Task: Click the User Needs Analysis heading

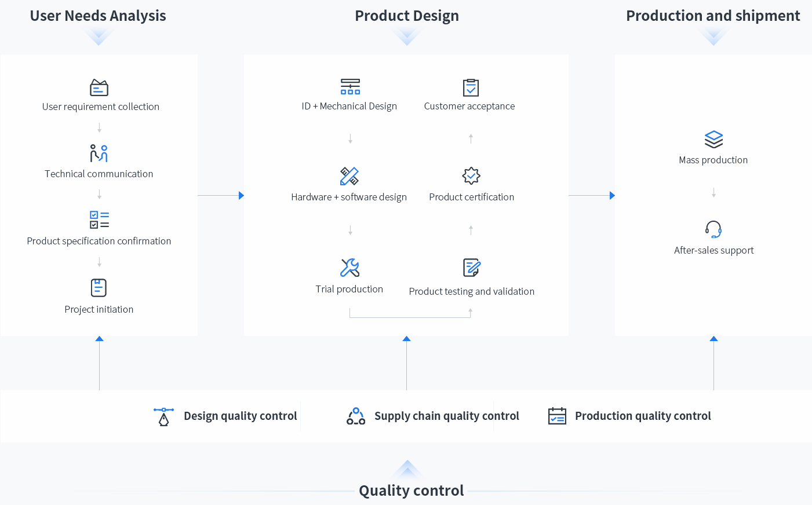Action: (98, 16)
